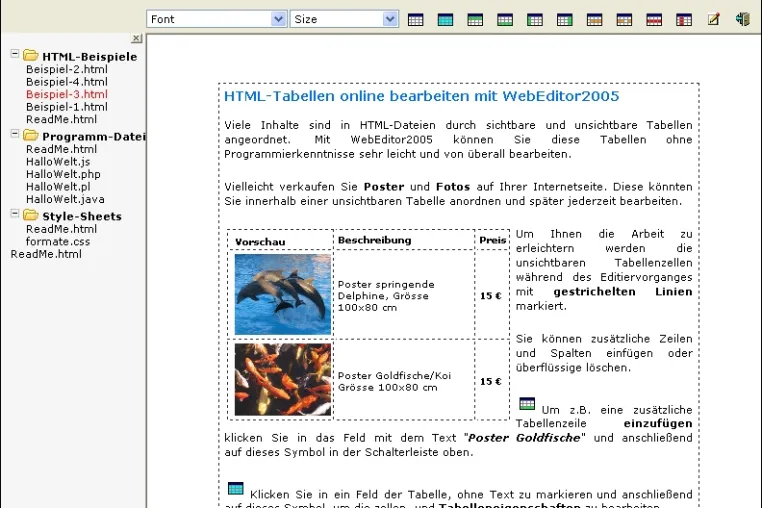Open formate.css file
This screenshot has height=508, width=762.
click(x=58, y=242)
